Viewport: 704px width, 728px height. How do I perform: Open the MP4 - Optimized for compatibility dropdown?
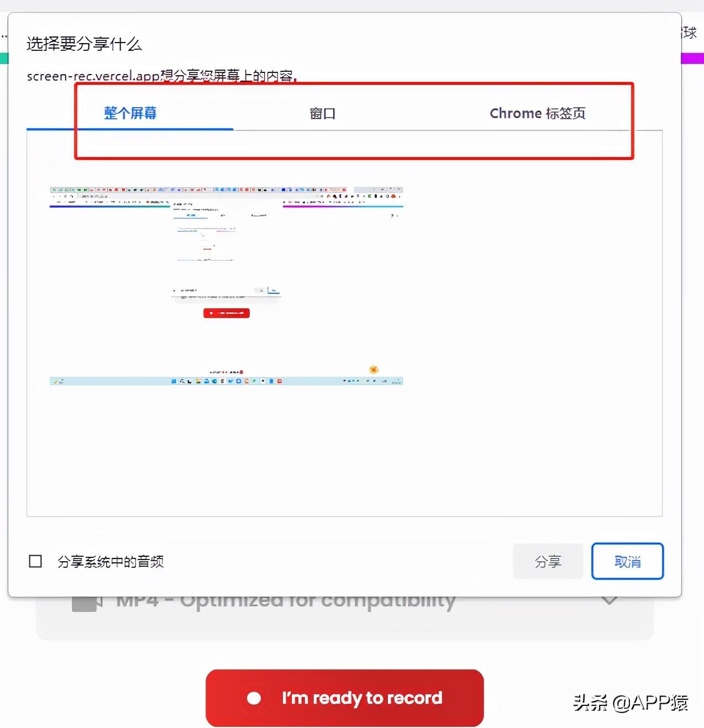(344, 616)
